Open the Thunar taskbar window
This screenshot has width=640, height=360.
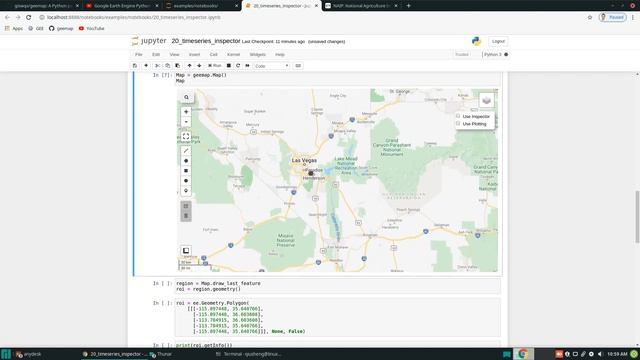(161, 354)
